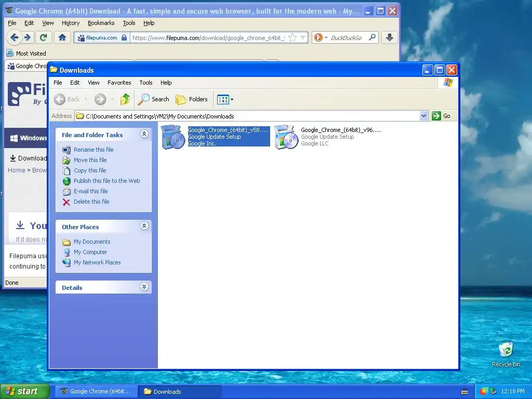Image resolution: width=532 pixels, height=399 pixels.
Task: Open the Explorer Help menu
Action: [166, 83]
